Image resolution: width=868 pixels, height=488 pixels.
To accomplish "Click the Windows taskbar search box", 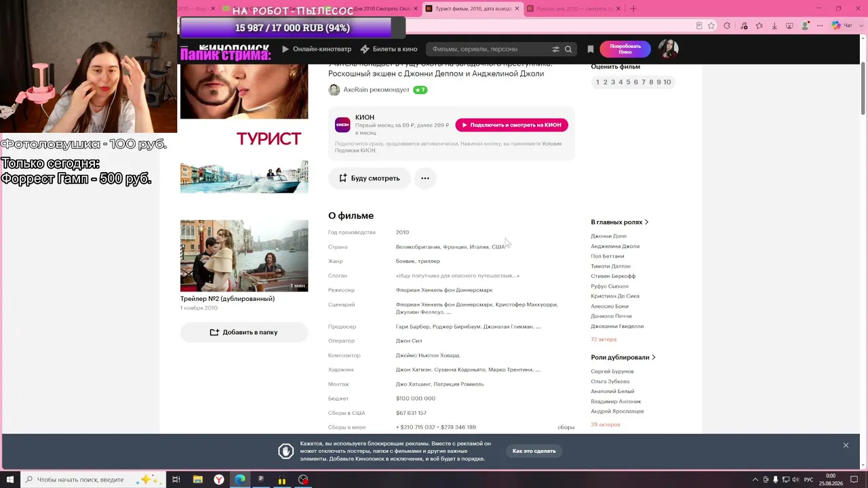I will click(92, 479).
